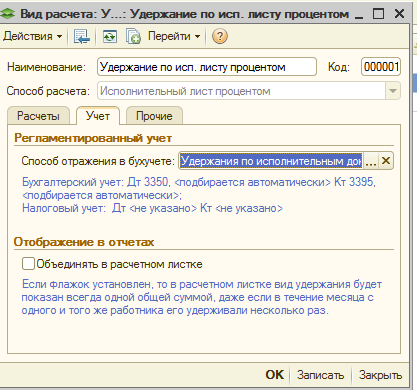Open selection via the ellipsis button
Screen dimensions: 417x390
pyautogui.click(x=371, y=161)
